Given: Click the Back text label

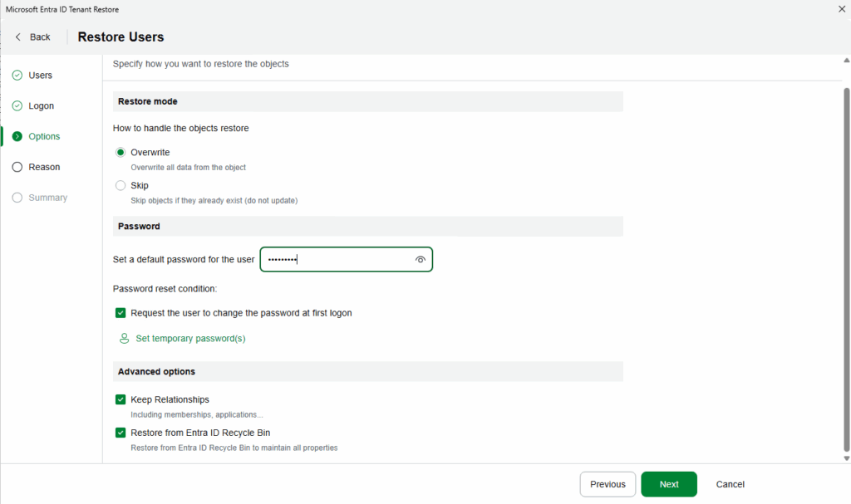Looking at the screenshot, I should tap(40, 37).
